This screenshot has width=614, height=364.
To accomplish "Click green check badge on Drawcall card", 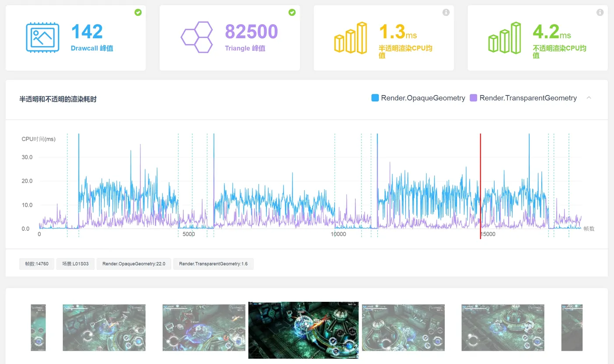I will 138,12.
